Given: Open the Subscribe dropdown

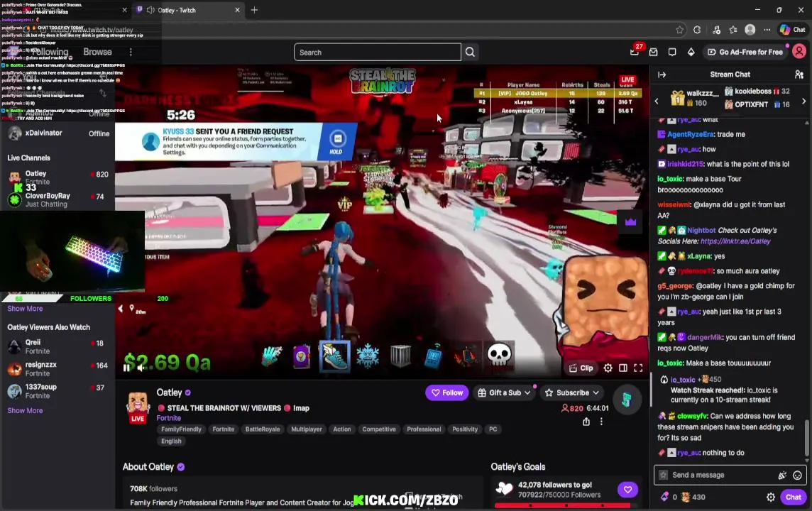Looking at the screenshot, I should (572, 393).
